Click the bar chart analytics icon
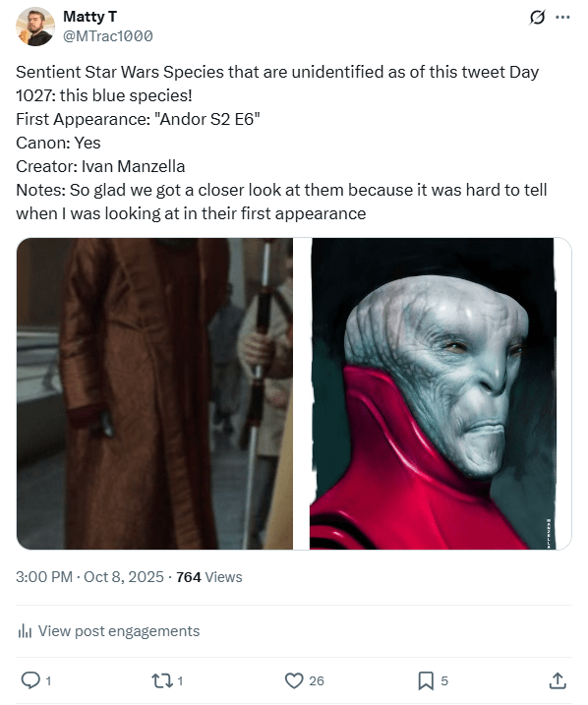 click(x=25, y=631)
